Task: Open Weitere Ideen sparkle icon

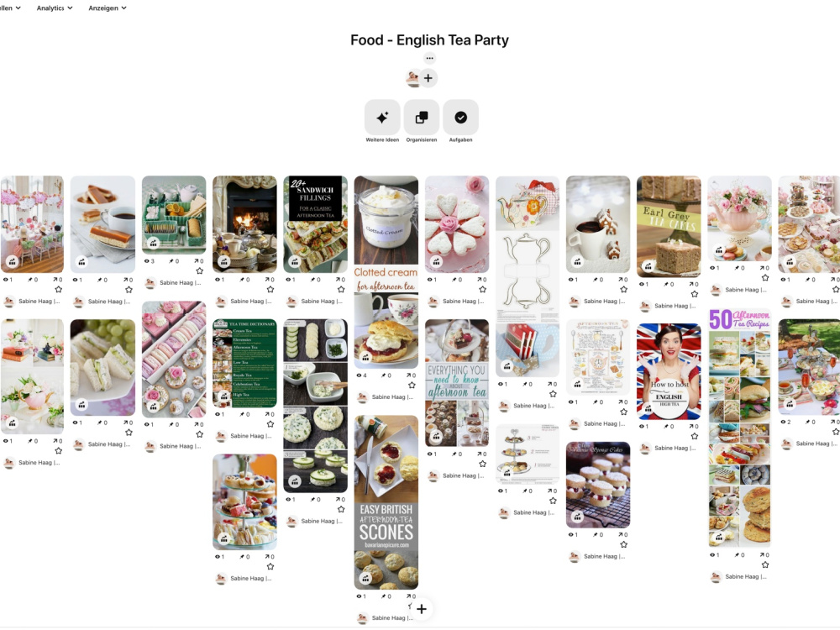Action: 382,118
